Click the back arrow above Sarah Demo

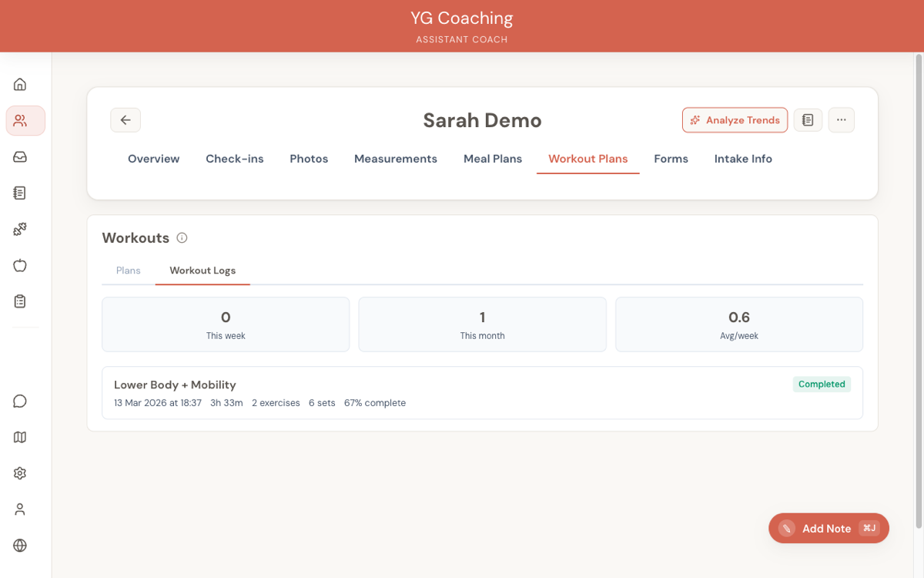[126, 119]
